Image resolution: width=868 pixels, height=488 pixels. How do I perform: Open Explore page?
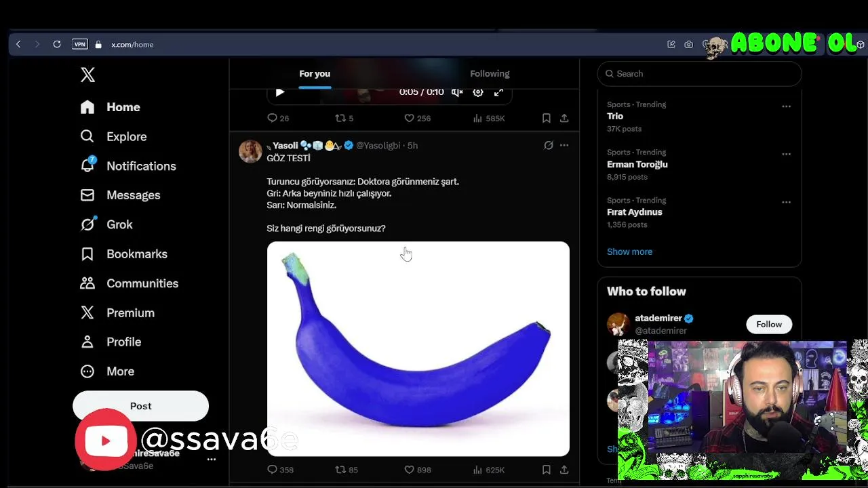(x=113, y=136)
